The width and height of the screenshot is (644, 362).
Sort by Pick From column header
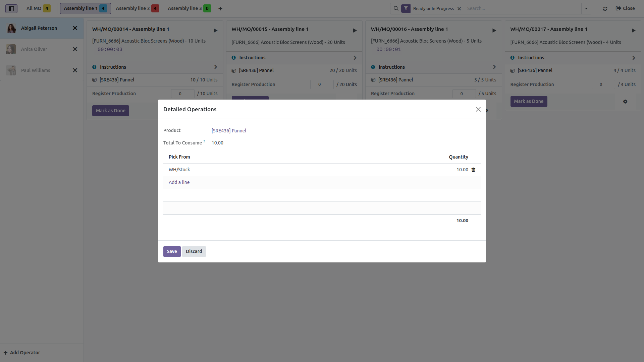[179, 157]
